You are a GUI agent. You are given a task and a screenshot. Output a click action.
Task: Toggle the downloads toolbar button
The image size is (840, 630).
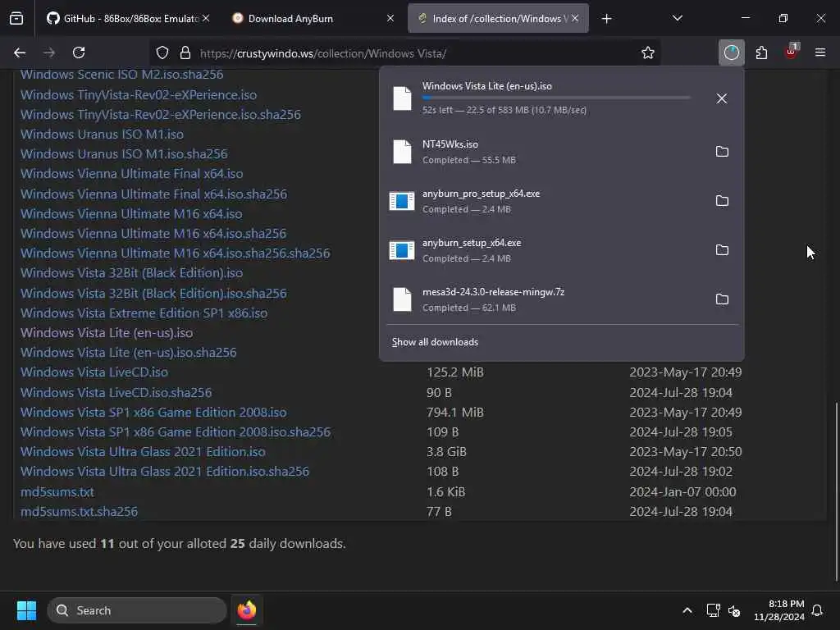pyautogui.click(x=731, y=52)
